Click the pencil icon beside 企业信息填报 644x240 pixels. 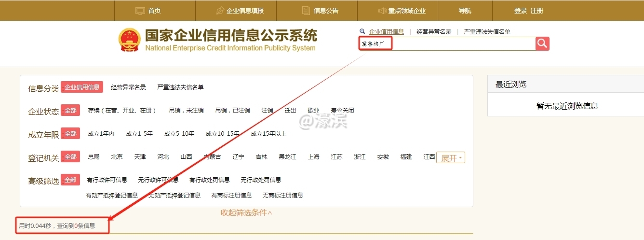tap(220, 11)
